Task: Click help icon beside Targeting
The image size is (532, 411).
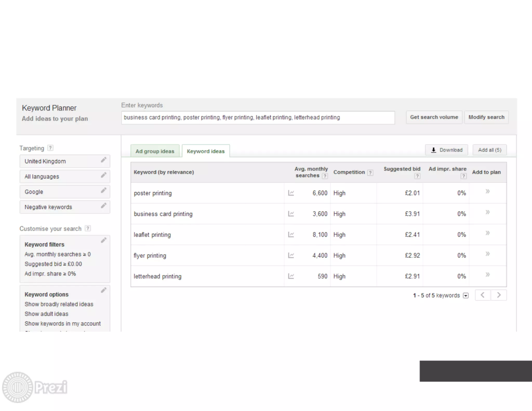Action: click(51, 148)
